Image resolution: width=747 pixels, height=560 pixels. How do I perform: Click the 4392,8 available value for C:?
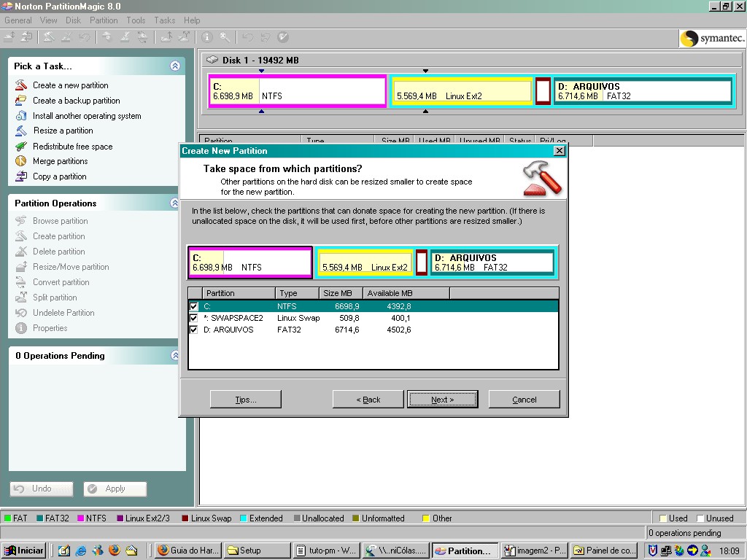coord(399,306)
